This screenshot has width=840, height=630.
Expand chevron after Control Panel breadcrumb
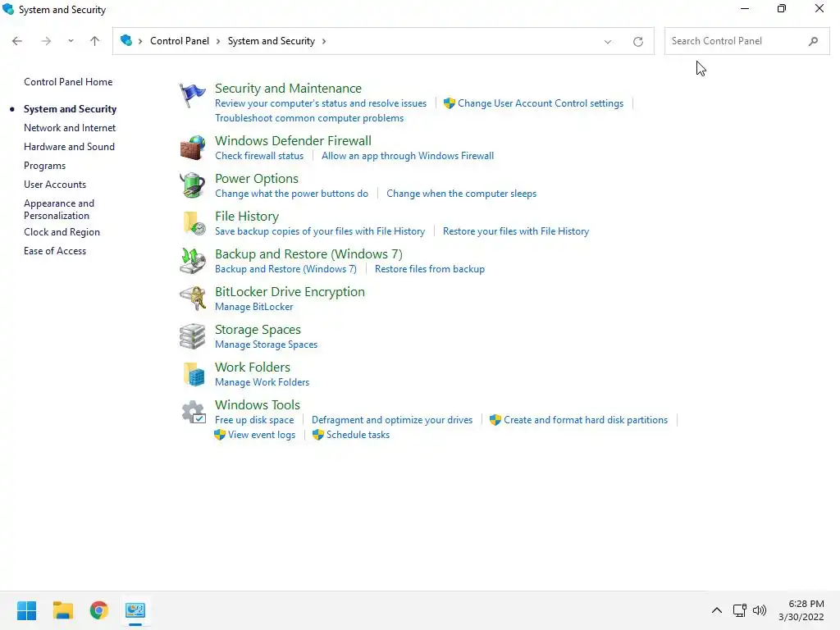coord(218,41)
